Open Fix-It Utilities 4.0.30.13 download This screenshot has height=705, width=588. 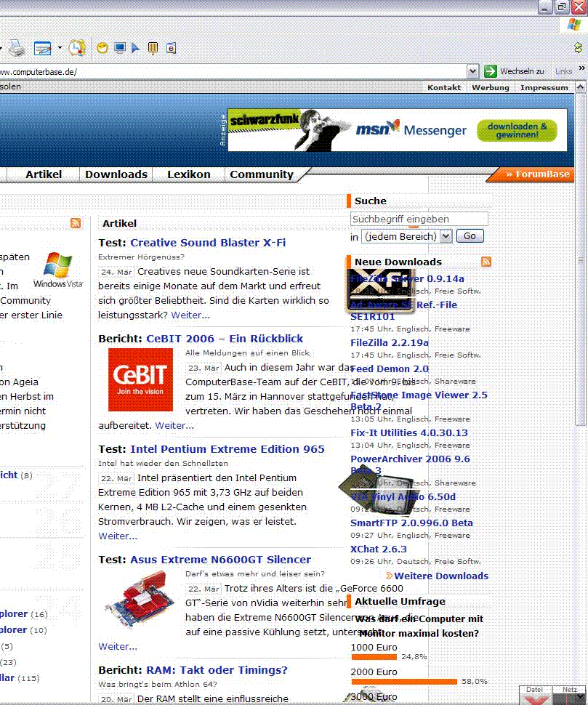click(x=409, y=432)
